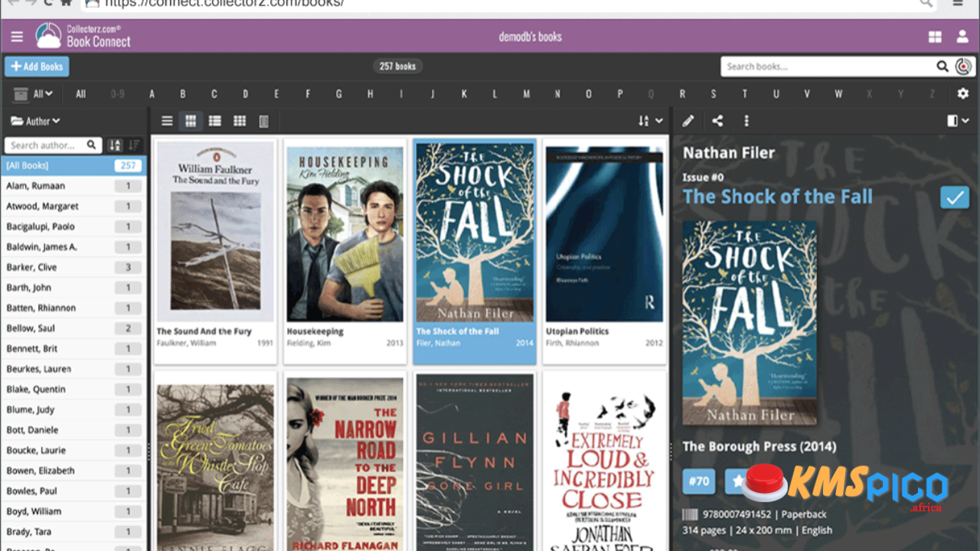980x551 pixels.
Task: Click search icon in author search box
Action: (91, 145)
